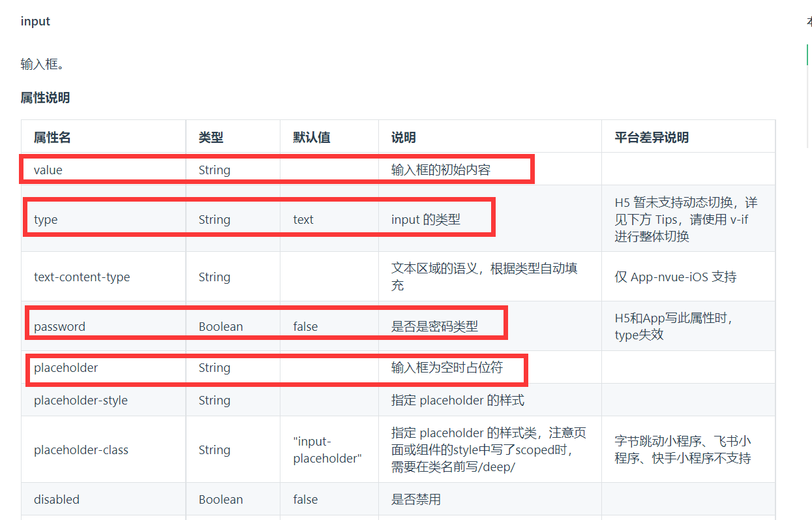The image size is (812, 520).
Task: Select the "value" attribute name cell
Action: pyautogui.click(x=48, y=170)
